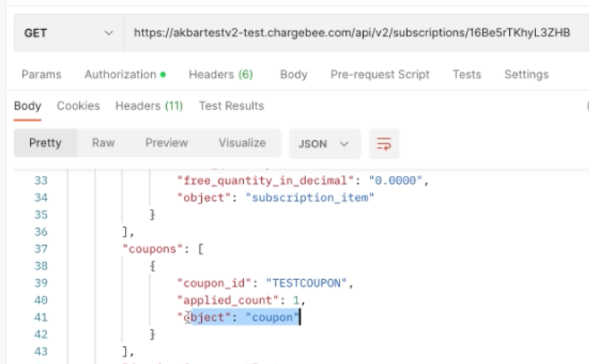589x364 pixels.
Task: Go to the Pre-request Script tab
Action: click(380, 74)
